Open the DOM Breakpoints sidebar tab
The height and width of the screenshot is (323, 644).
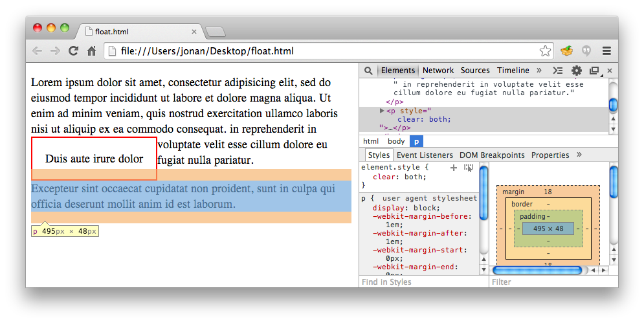(x=492, y=155)
